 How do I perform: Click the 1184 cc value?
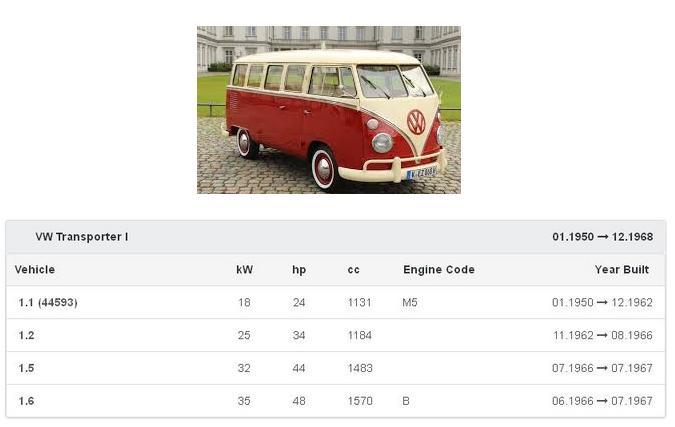tap(359, 335)
